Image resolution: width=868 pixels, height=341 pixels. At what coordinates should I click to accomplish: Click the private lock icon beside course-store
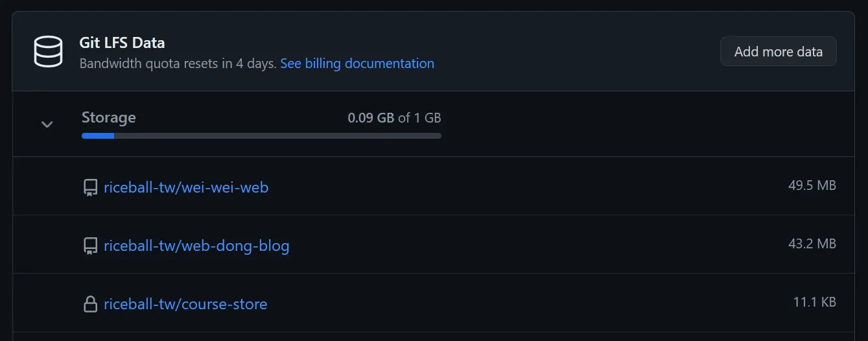[x=90, y=304]
